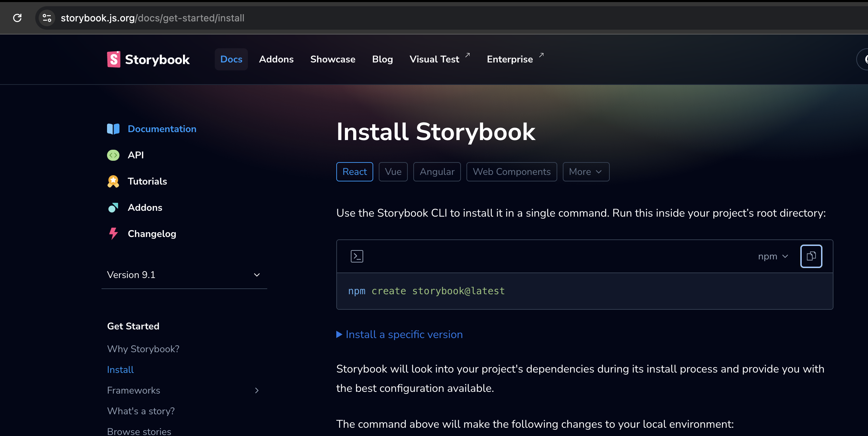
Task: Click external link arrow beside Visual Test
Action: click(x=467, y=55)
